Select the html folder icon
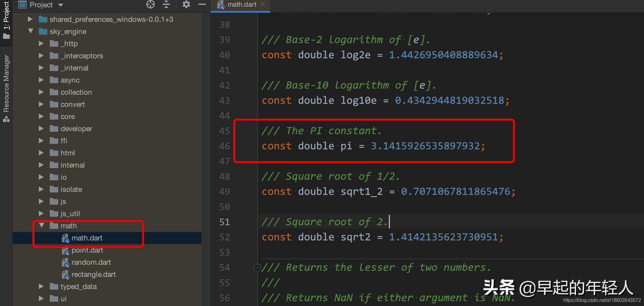The width and height of the screenshot is (644, 306). tap(54, 153)
